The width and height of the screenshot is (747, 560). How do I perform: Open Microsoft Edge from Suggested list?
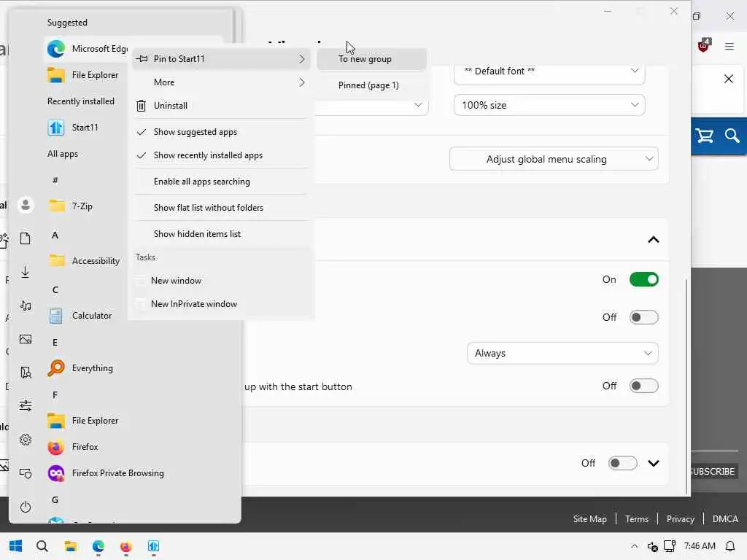[x=88, y=49]
